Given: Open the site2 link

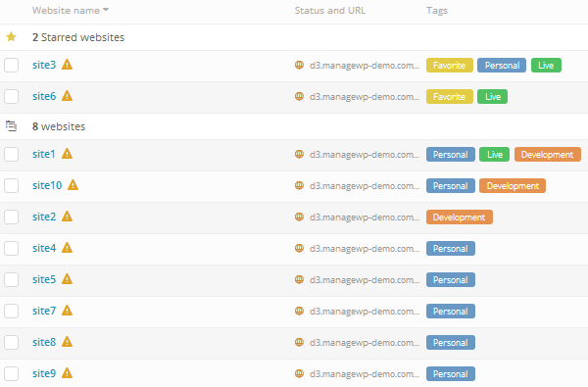Looking at the screenshot, I should pos(44,217).
